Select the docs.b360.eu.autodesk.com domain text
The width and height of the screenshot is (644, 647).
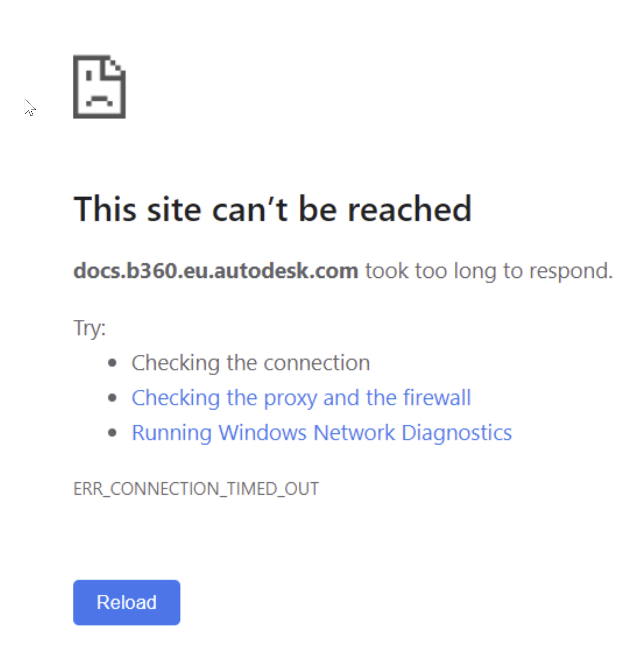point(215,271)
